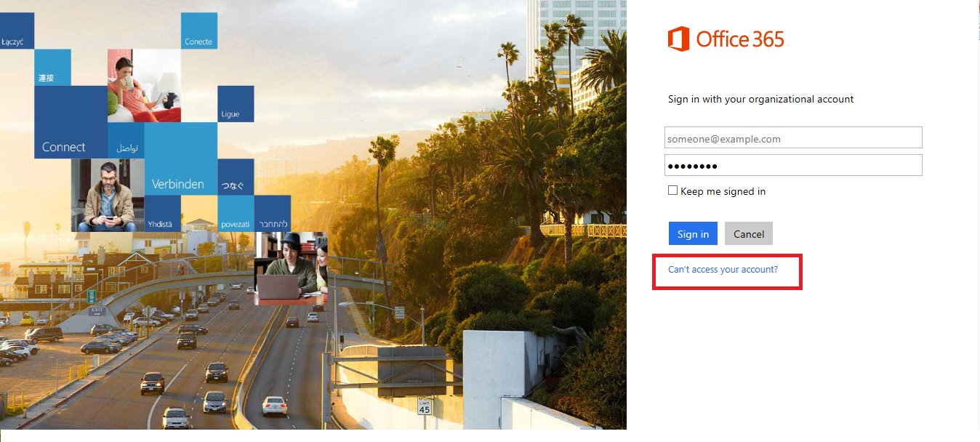The image size is (980, 442).
Task: Select photo of man holding phone
Action: [x=108, y=195]
